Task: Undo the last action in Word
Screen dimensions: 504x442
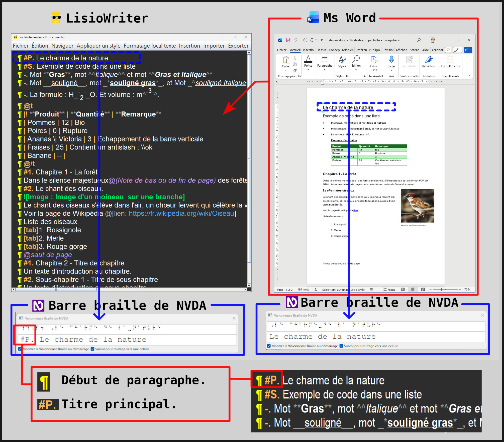Action: coord(295,40)
